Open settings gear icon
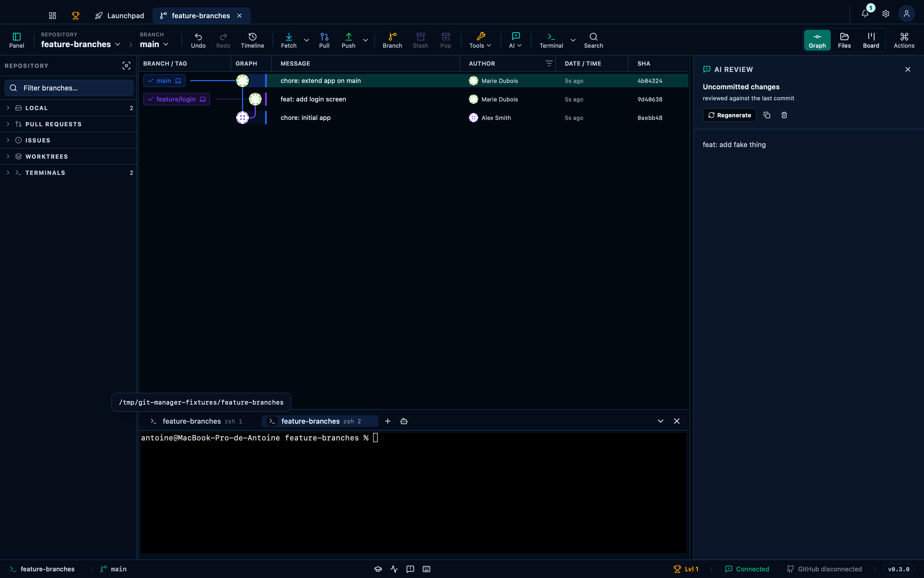924x578 pixels. click(886, 14)
